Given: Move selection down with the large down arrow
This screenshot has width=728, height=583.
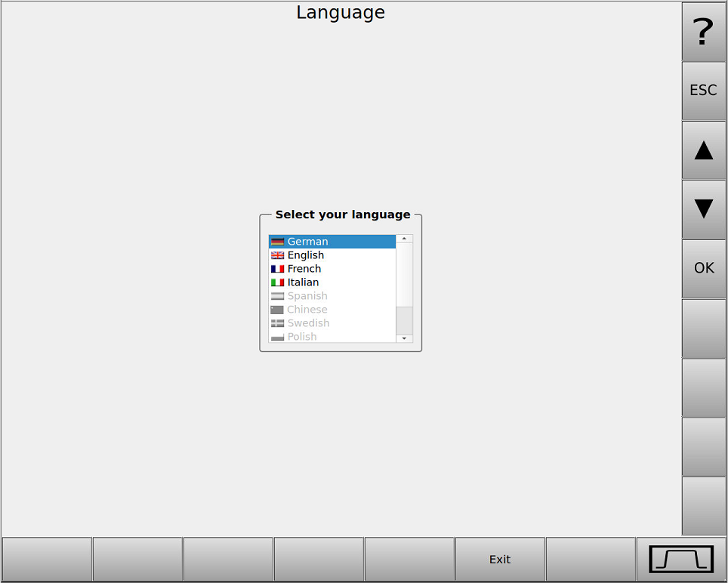Looking at the screenshot, I should point(703,209).
